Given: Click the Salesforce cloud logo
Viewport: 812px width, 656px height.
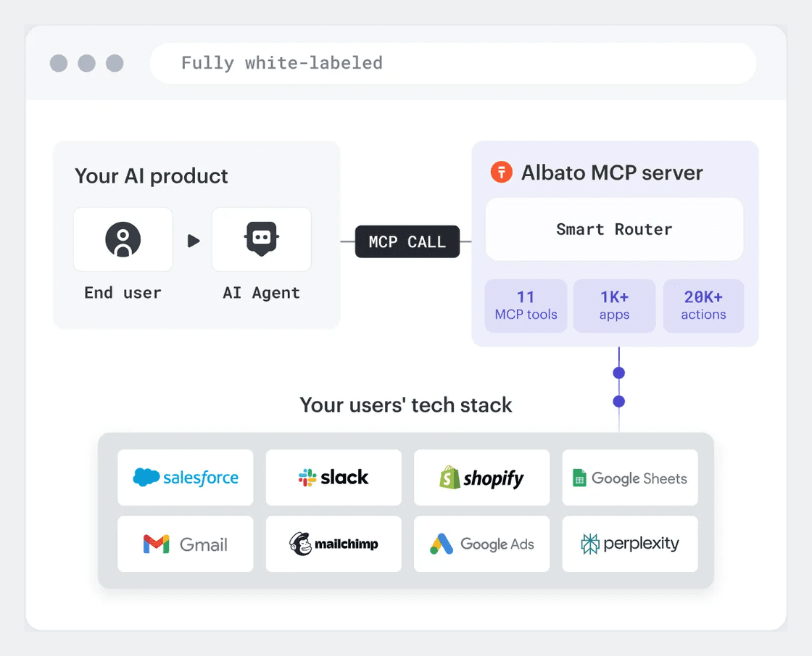Looking at the screenshot, I should (x=146, y=477).
